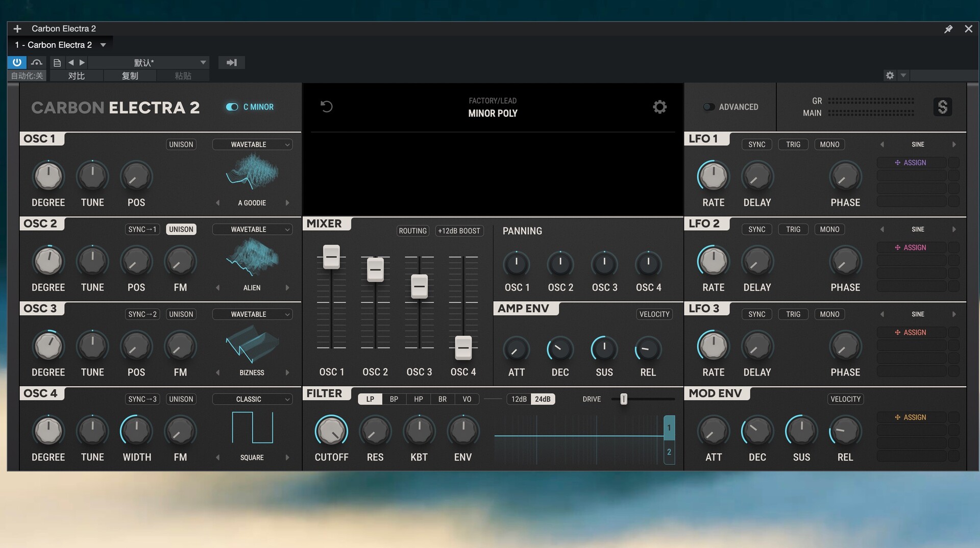The image size is (980, 548).
Task: Expand the 1 - Carbon Electra 2 instance dropdown
Action: pyautogui.click(x=103, y=45)
